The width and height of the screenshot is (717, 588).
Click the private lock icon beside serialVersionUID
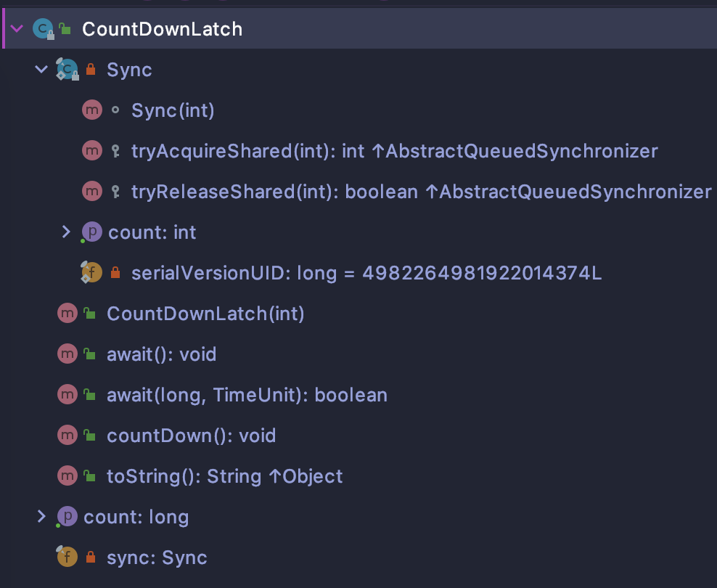(x=115, y=272)
